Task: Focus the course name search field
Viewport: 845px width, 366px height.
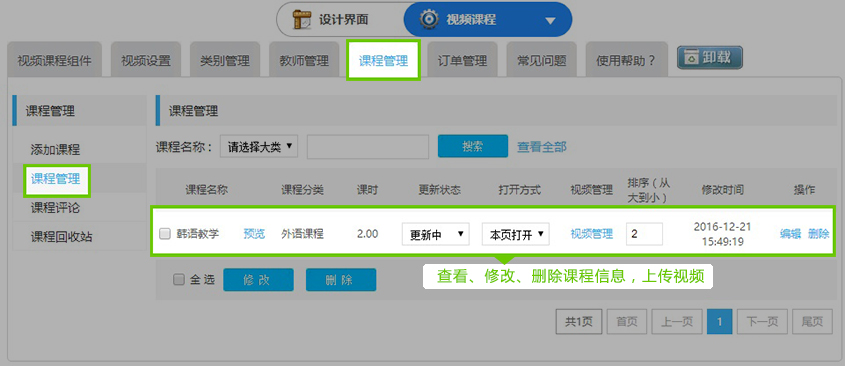Action: click(368, 147)
